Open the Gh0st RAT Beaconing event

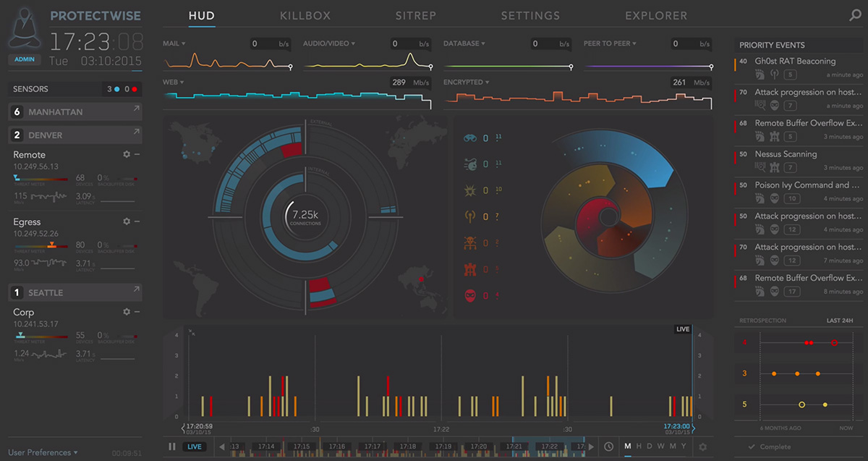pos(795,62)
